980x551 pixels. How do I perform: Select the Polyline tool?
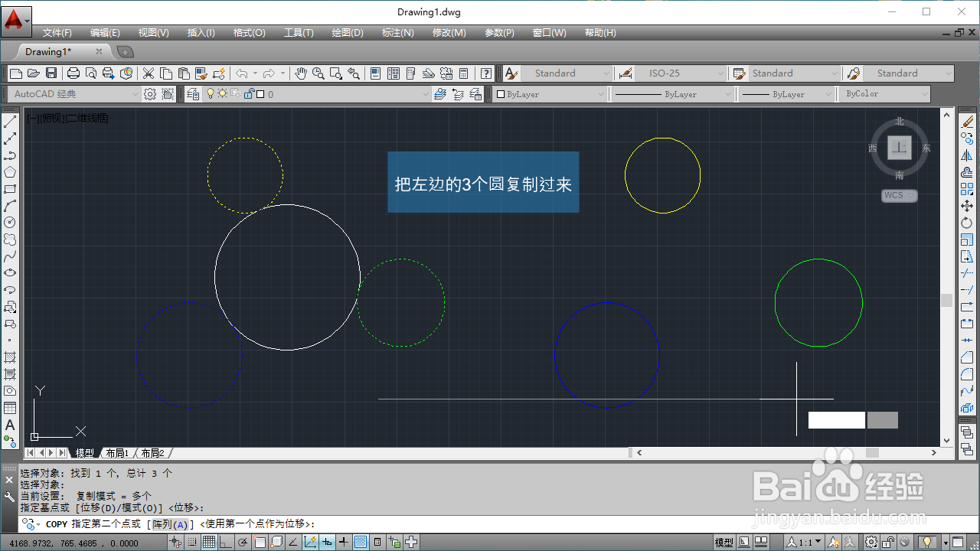10,155
